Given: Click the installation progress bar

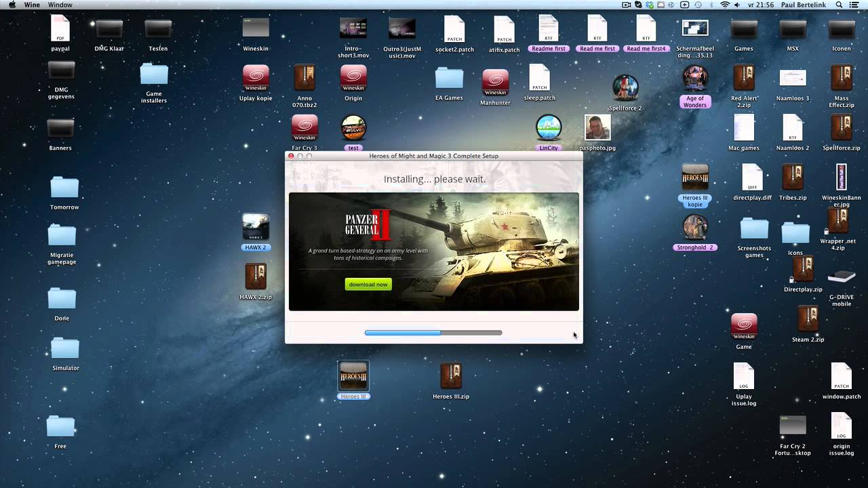Looking at the screenshot, I should [433, 333].
